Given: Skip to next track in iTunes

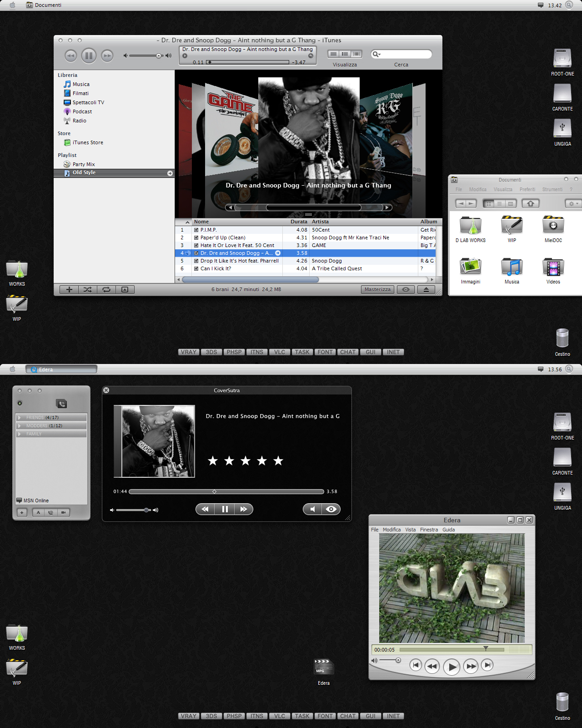Looking at the screenshot, I should coord(107,56).
